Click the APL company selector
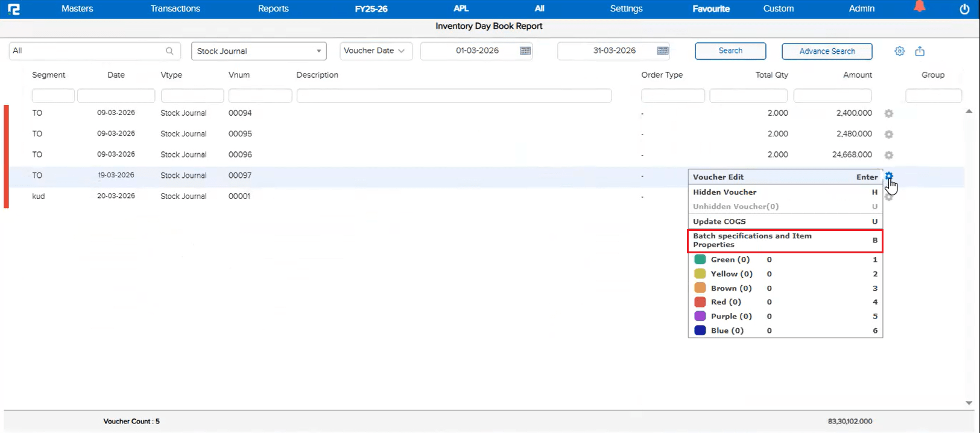Viewport: 980px width, 433px height. tap(461, 8)
